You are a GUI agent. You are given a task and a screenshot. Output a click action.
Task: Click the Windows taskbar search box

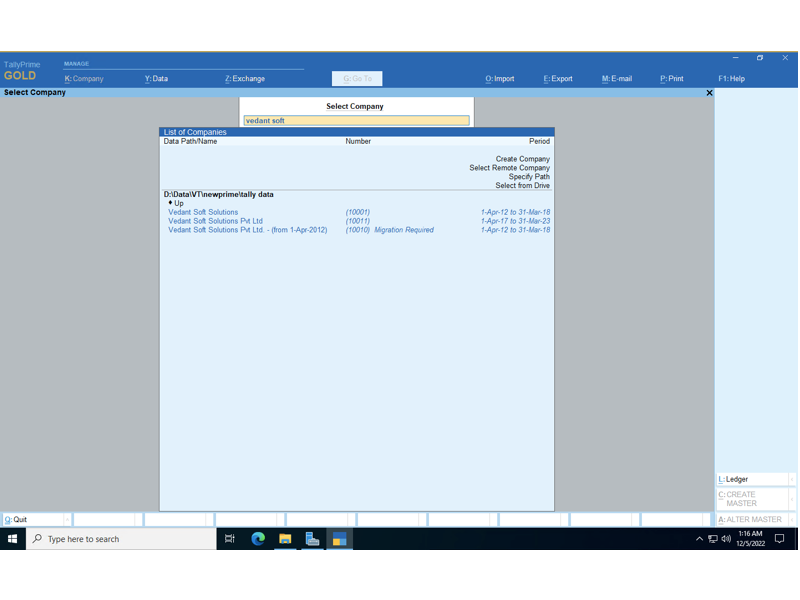[121, 539]
